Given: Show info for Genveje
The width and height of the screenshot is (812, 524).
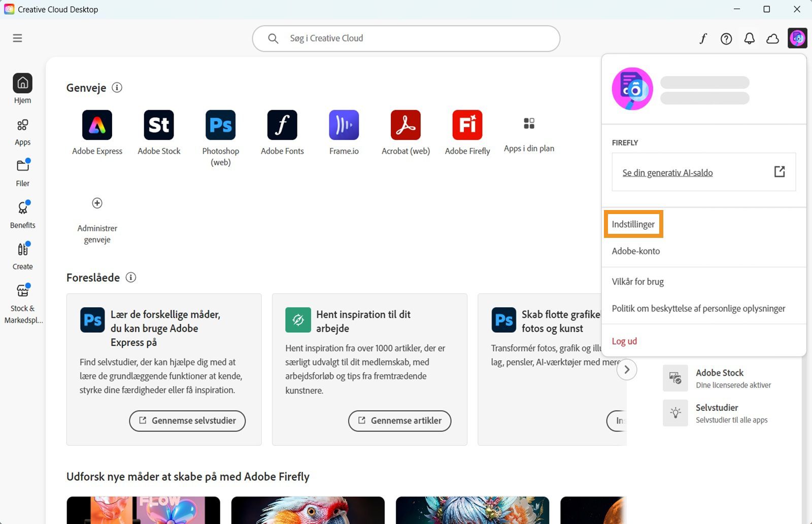Looking at the screenshot, I should point(117,87).
